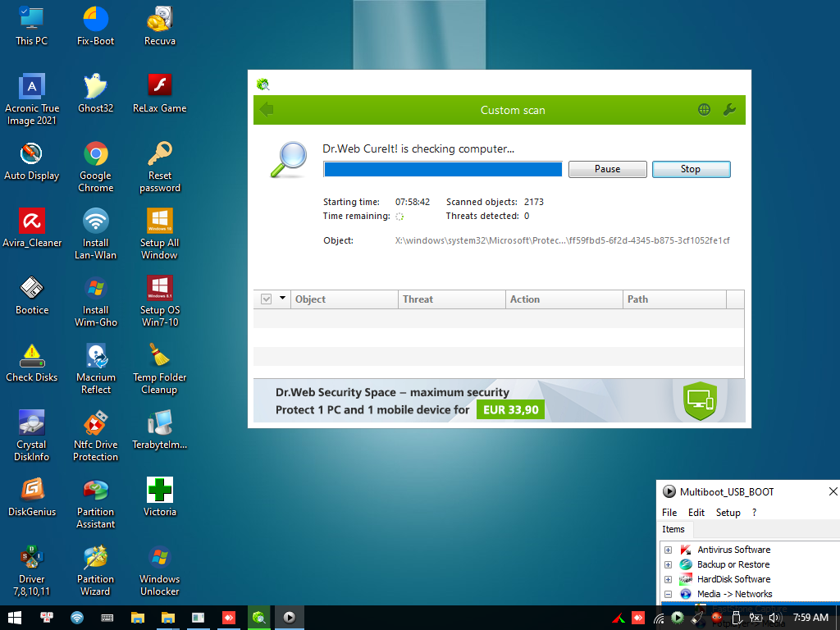Sort results by Action column header

564,299
